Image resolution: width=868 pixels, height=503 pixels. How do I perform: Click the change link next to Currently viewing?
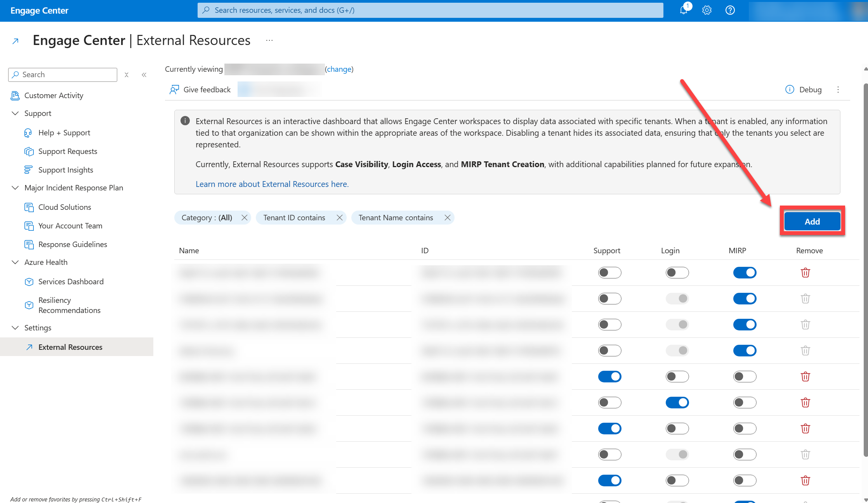pos(339,69)
